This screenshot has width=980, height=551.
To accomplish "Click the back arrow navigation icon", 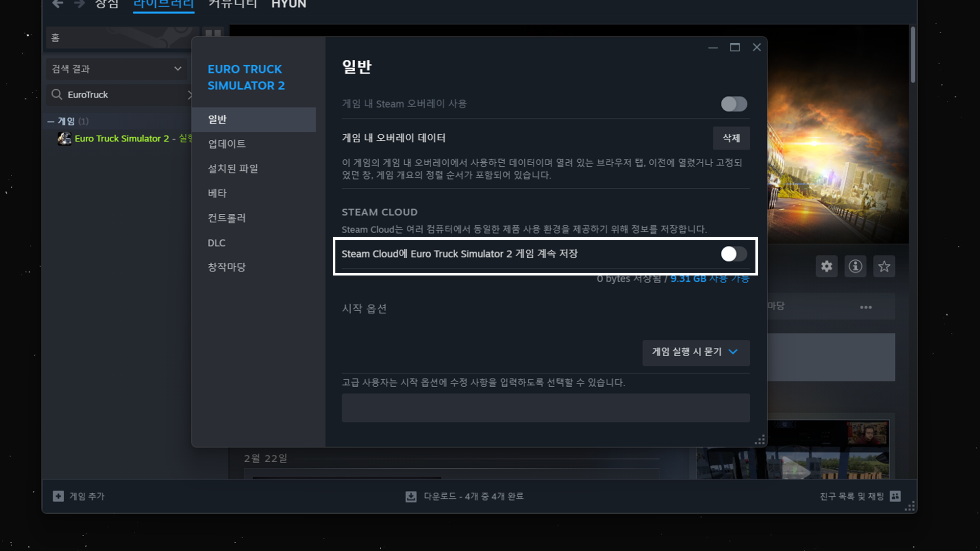I will pyautogui.click(x=58, y=4).
